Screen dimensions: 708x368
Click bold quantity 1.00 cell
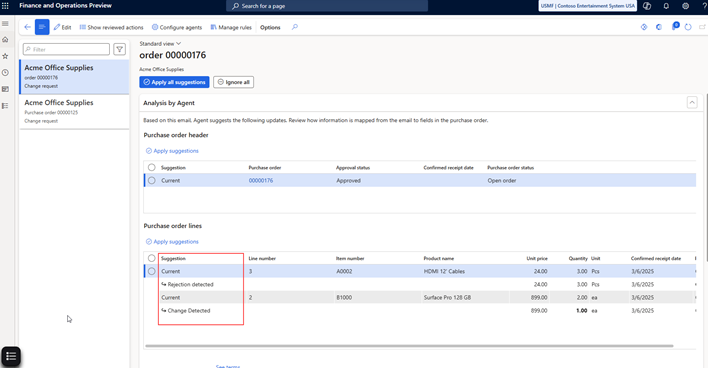pos(582,311)
